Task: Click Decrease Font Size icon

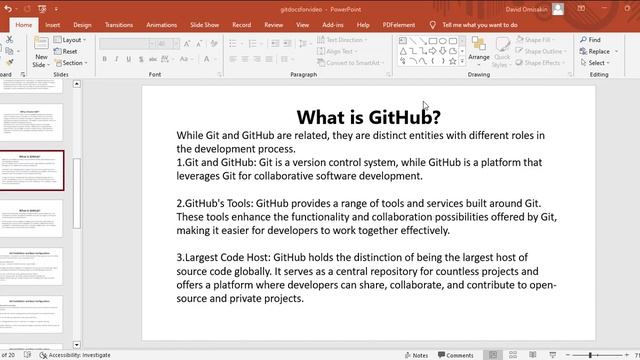Action: click(x=199, y=43)
